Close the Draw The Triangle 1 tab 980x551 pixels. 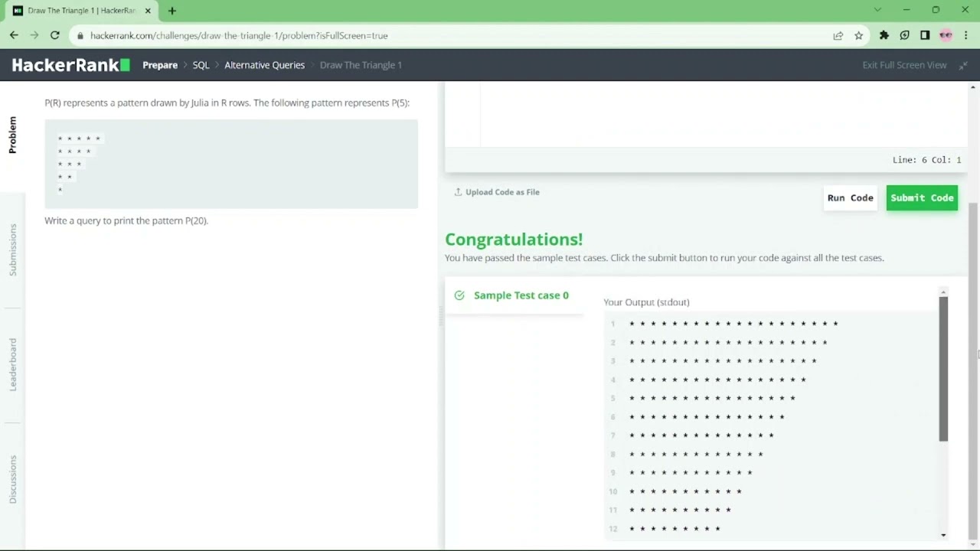tap(148, 11)
